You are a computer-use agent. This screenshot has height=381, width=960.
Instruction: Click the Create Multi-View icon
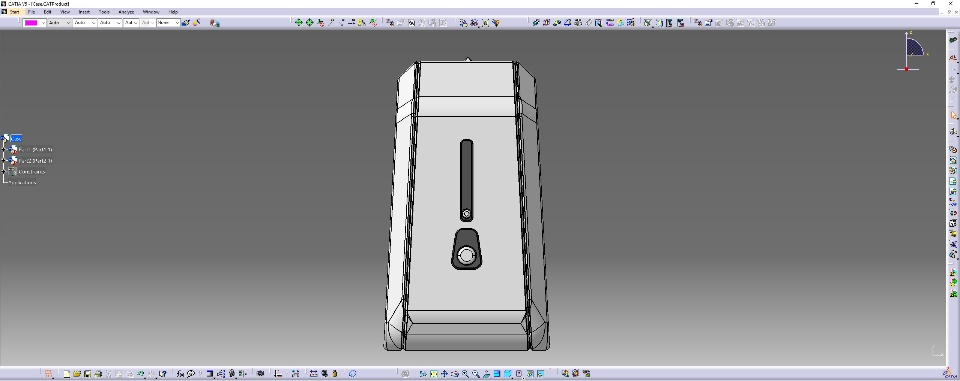coord(497,374)
